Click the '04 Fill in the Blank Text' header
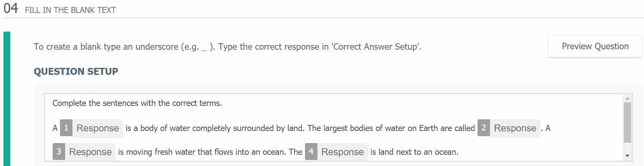 click(x=60, y=10)
